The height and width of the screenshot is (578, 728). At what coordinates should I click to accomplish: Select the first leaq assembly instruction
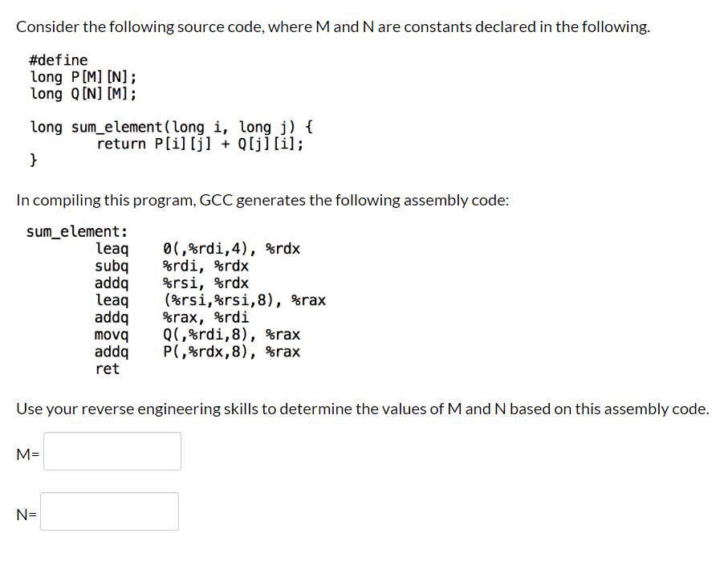click(x=197, y=248)
